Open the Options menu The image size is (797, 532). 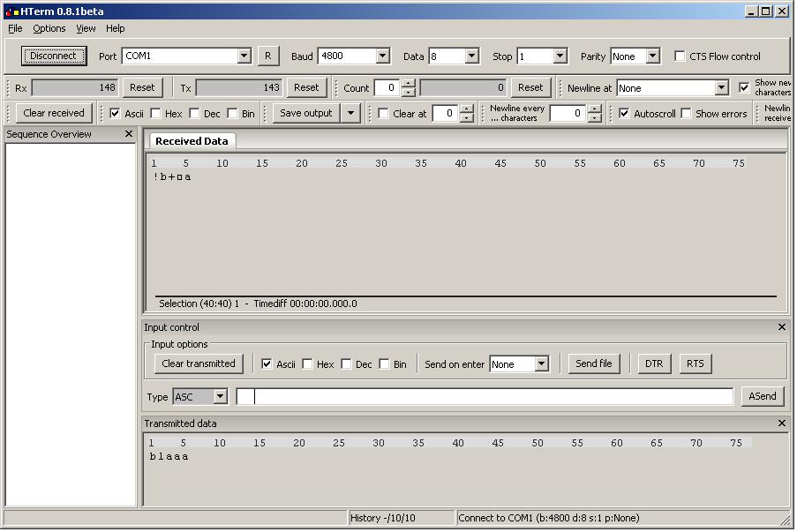click(x=49, y=28)
